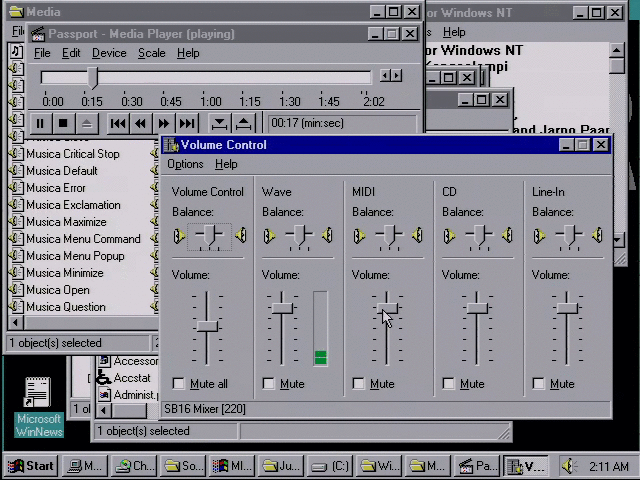Mute the MIDI channel

tap(358, 384)
